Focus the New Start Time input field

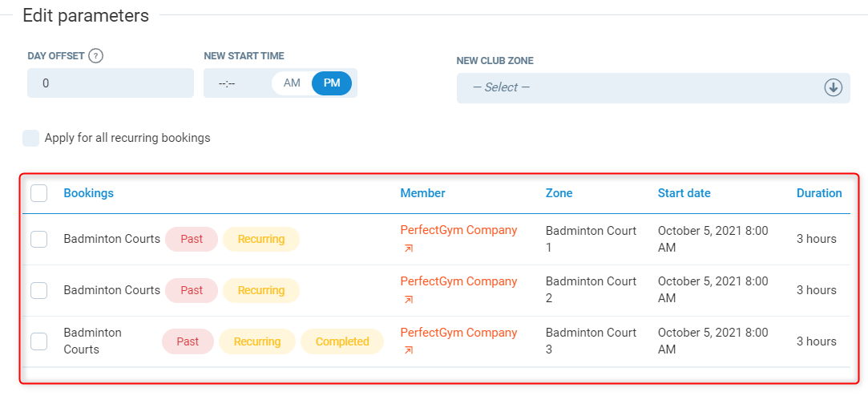tap(236, 83)
